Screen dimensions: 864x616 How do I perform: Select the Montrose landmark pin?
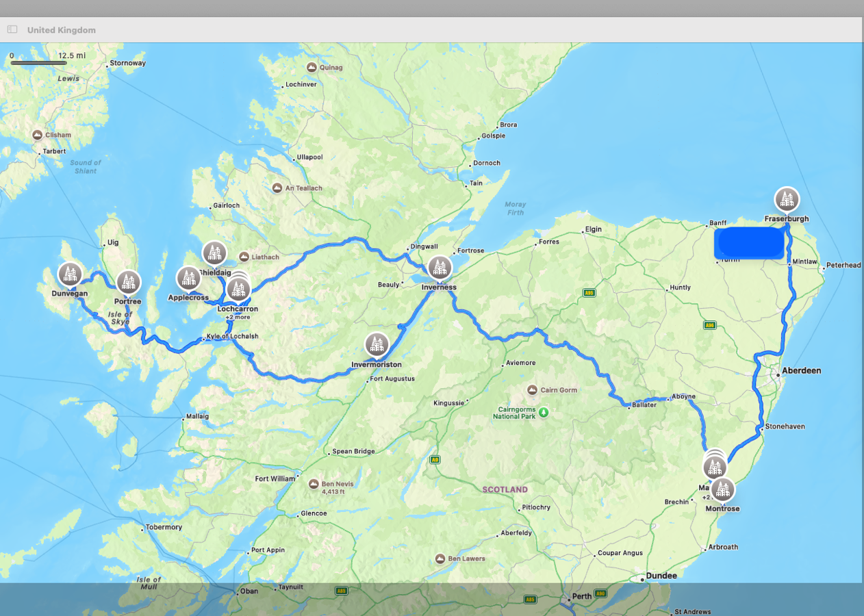coord(723,489)
